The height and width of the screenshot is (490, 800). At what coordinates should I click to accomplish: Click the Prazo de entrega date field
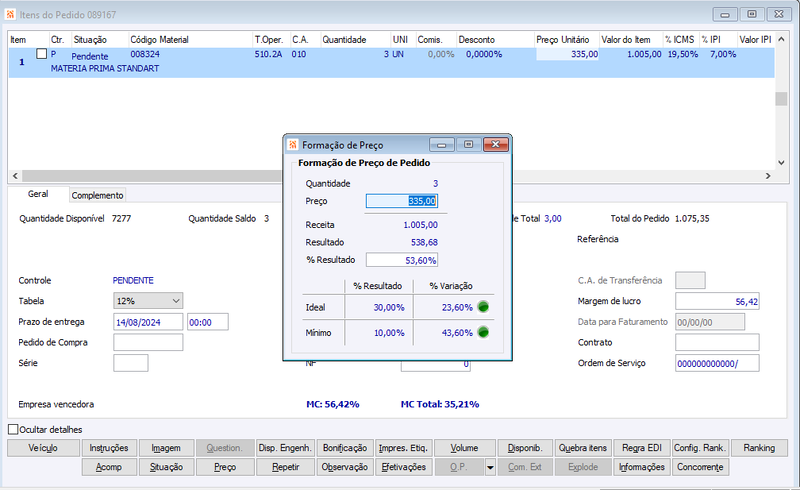pyautogui.click(x=148, y=322)
